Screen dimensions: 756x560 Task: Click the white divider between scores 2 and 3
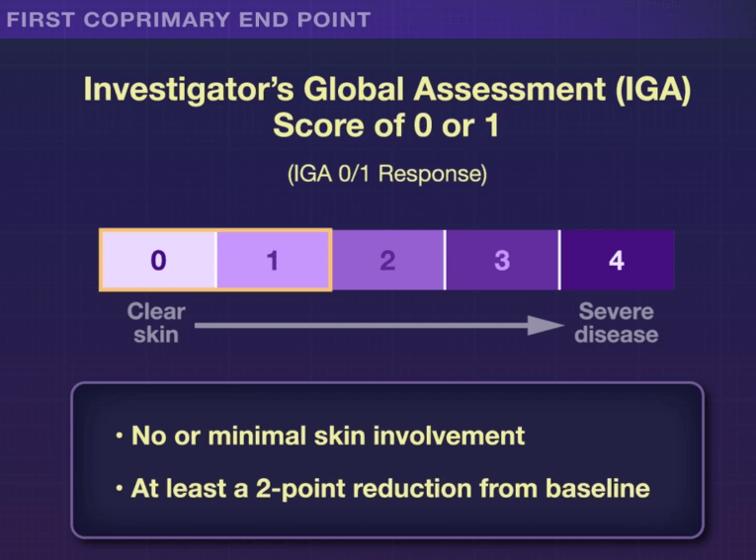coord(445,261)
